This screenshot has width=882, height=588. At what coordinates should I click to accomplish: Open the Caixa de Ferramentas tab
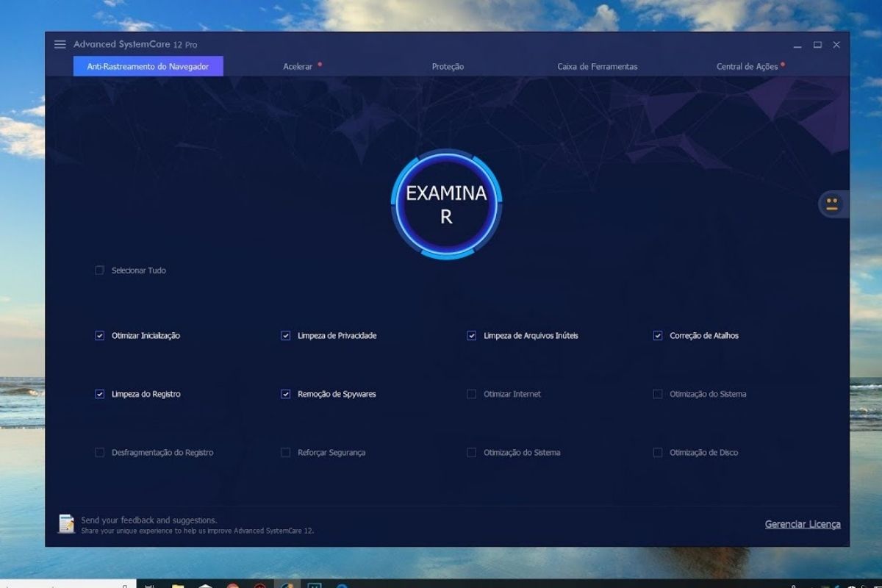click(596, 66)
